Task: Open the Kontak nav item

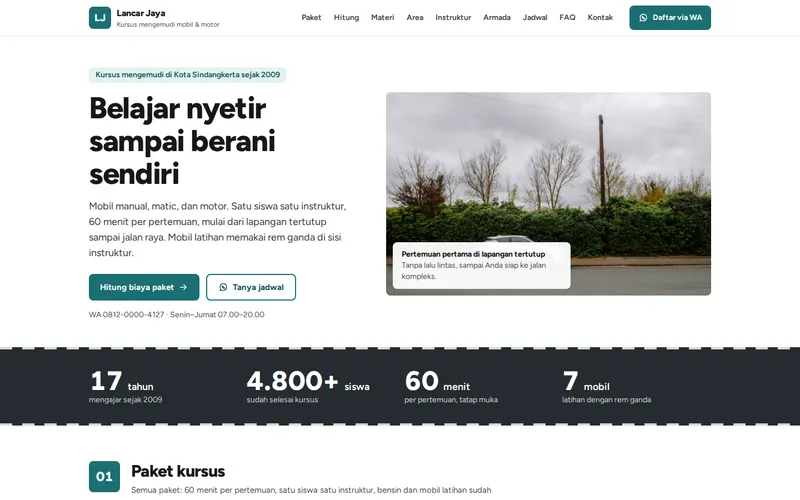Action: click(x=600, y=17)
